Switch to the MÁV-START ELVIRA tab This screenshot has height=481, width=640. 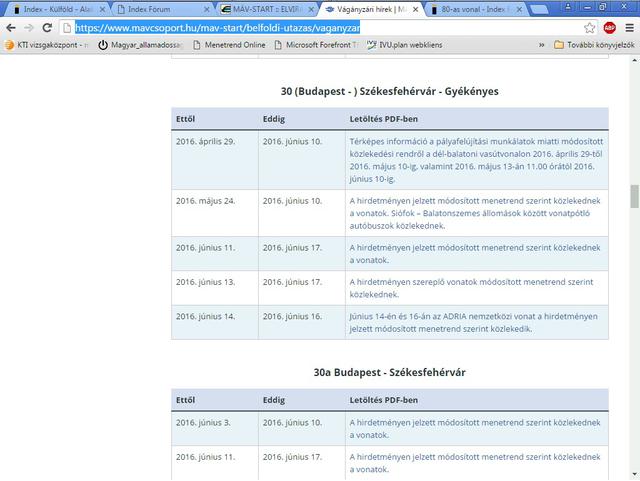tap(263, 9)
